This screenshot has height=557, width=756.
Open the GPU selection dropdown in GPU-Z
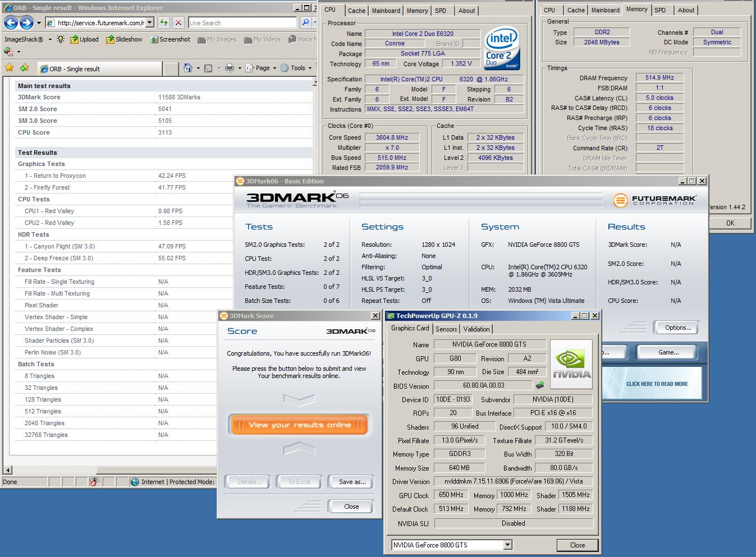click(x=507, y=545)
